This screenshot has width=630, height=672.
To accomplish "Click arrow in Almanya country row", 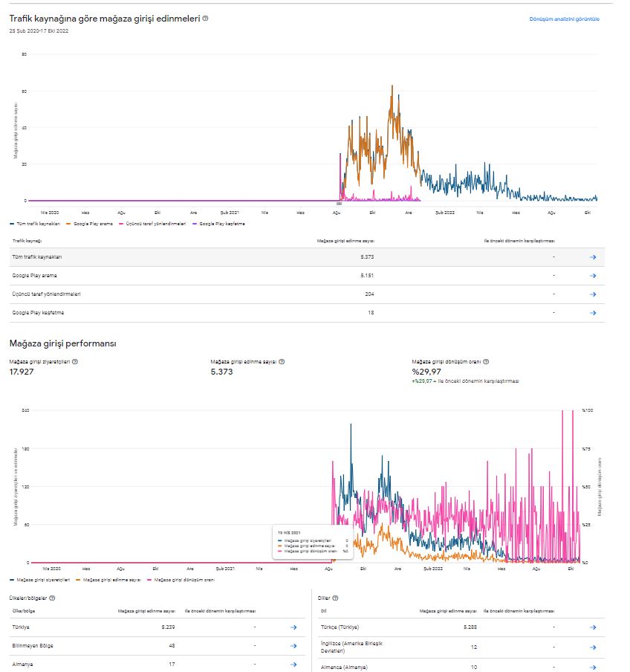I will 293,665.
